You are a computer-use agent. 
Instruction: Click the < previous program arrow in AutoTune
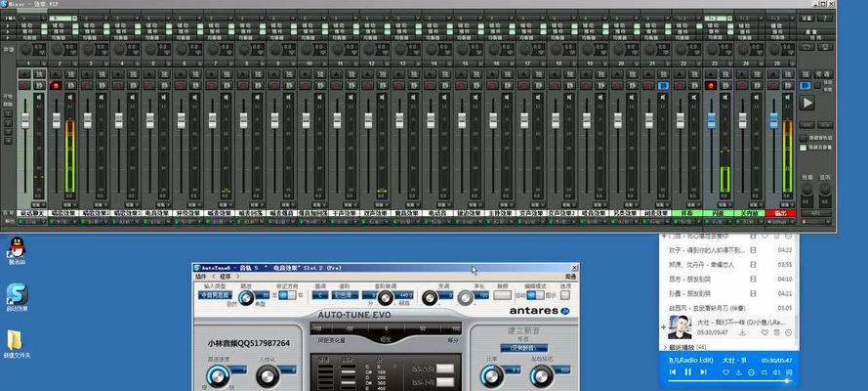pyautogui.click(x=214, y=277)
